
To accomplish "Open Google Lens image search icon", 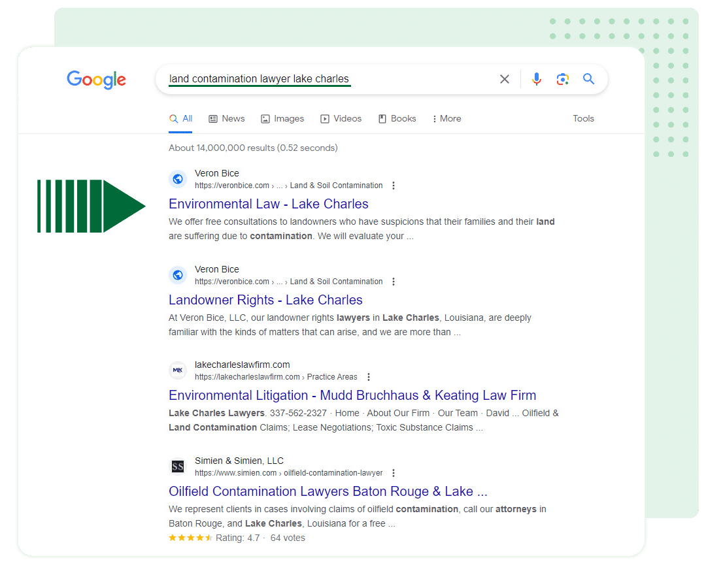I will (x=562, y=79).
